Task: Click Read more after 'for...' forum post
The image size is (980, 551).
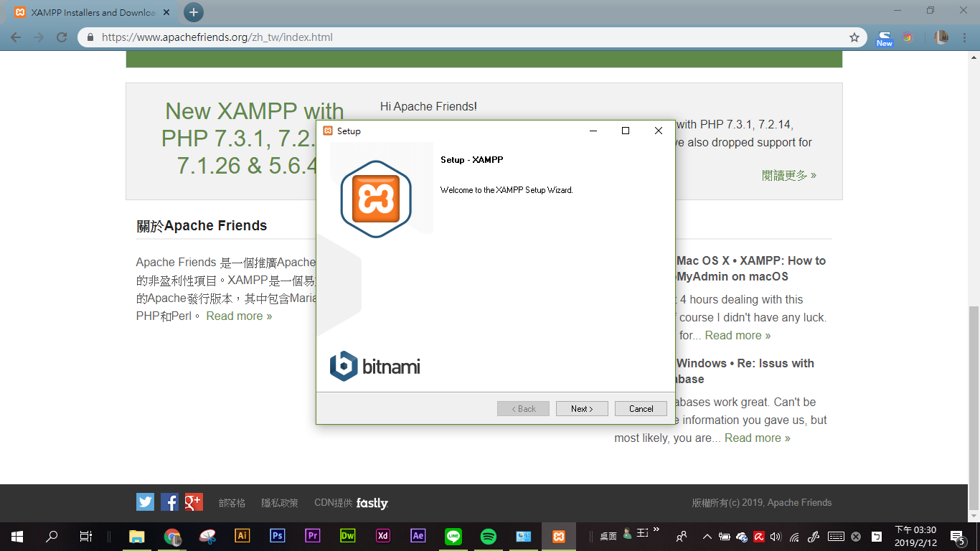Action: point(738,335)
